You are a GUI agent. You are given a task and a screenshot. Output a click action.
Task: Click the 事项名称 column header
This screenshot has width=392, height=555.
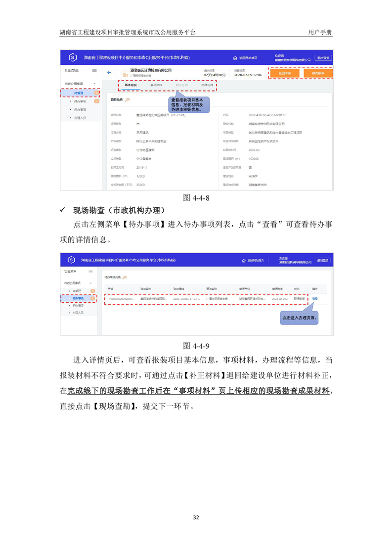(212, 289)
